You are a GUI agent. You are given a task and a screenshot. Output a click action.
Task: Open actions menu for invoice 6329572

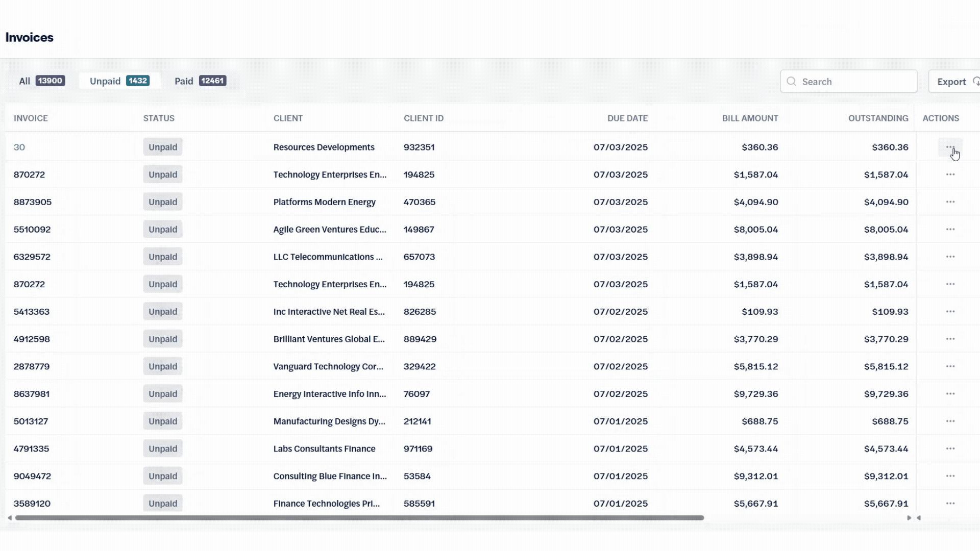[x=950, y=257]
